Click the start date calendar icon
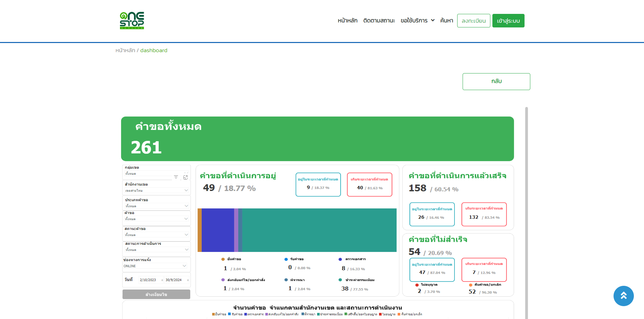 162,280
